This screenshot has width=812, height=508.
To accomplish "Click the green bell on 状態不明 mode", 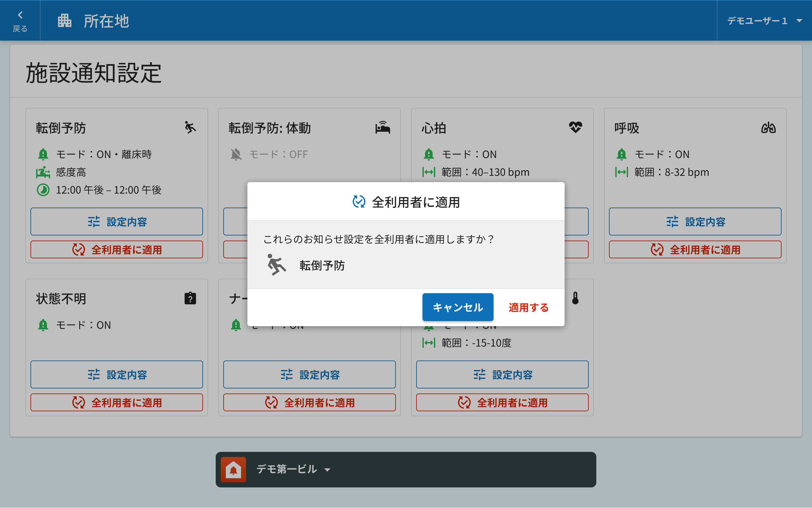I will tap(43, 325).
